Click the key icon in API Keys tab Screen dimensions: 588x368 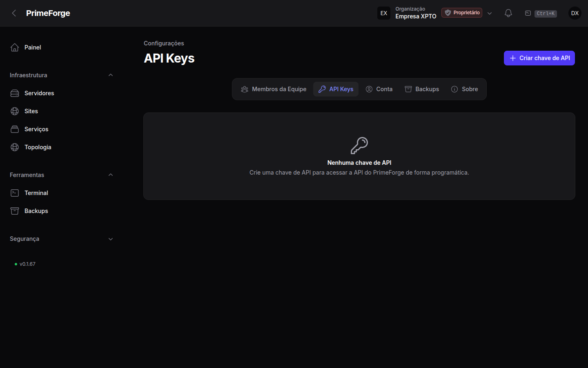pos(322,89)
